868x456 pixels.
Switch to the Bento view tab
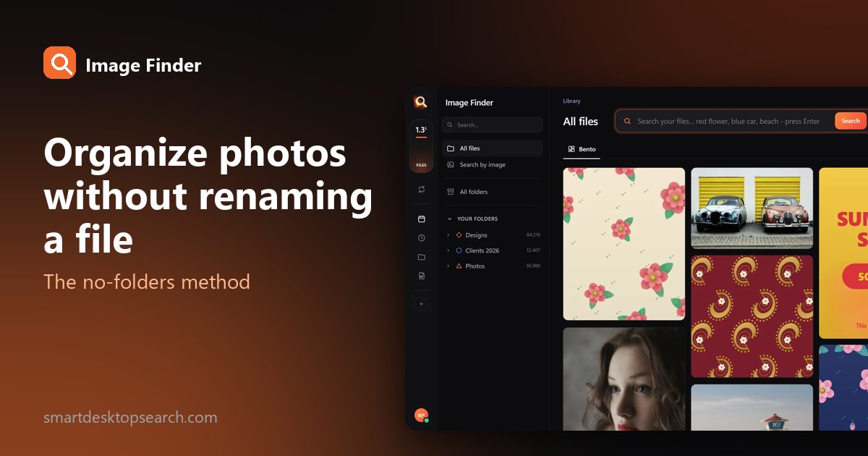582,149
